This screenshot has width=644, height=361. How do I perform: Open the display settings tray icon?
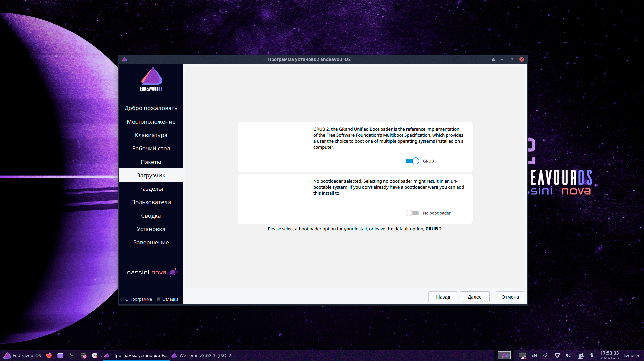coord(522,355)
